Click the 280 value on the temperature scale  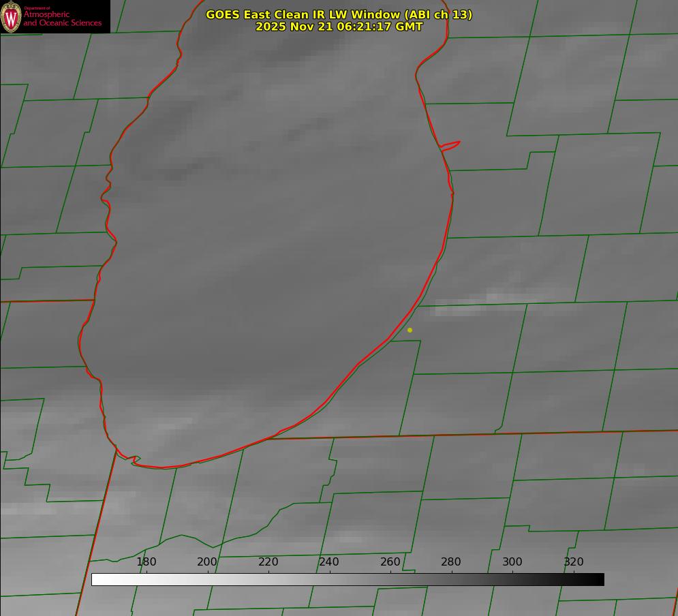pos(451,562)
